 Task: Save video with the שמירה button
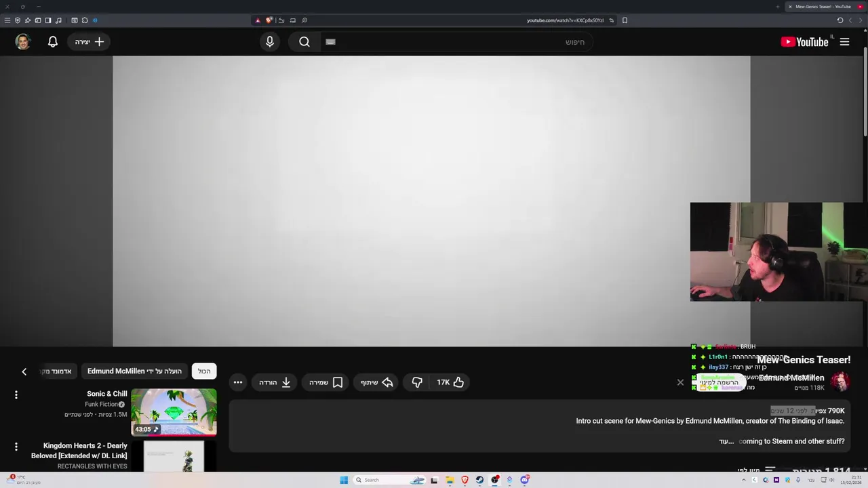tap(326, 382)
